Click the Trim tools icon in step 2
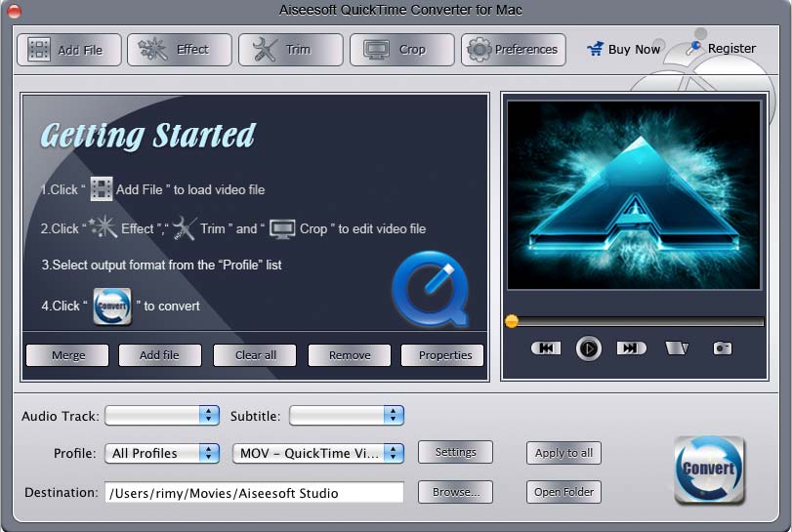This screenshot has width=792, height=532. coord(185,228)
